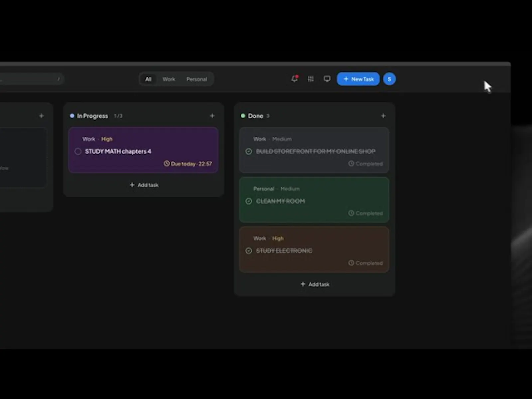Click plus icon in Done header
The height and width of the screenshot is (399, 532).
click(383, 116)
